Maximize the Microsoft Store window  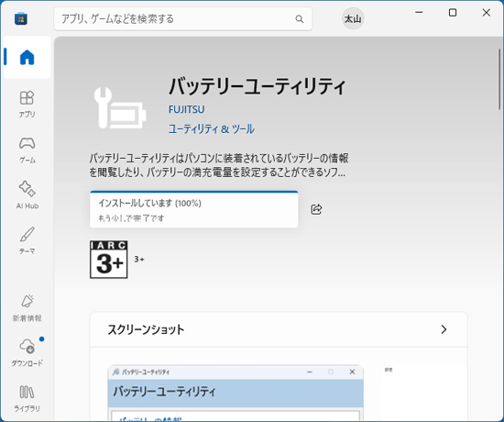click(x=453, y=13)
